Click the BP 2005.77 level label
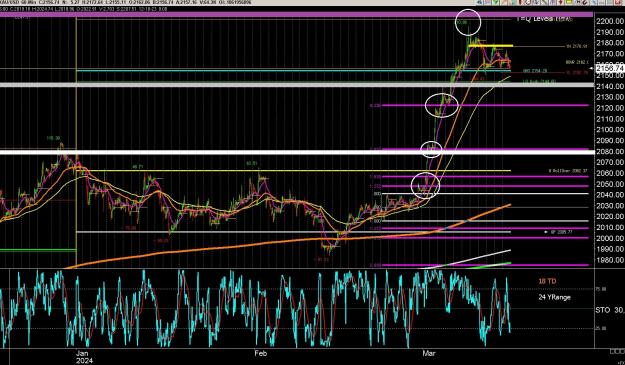The image size is (625, 365). 561,232
